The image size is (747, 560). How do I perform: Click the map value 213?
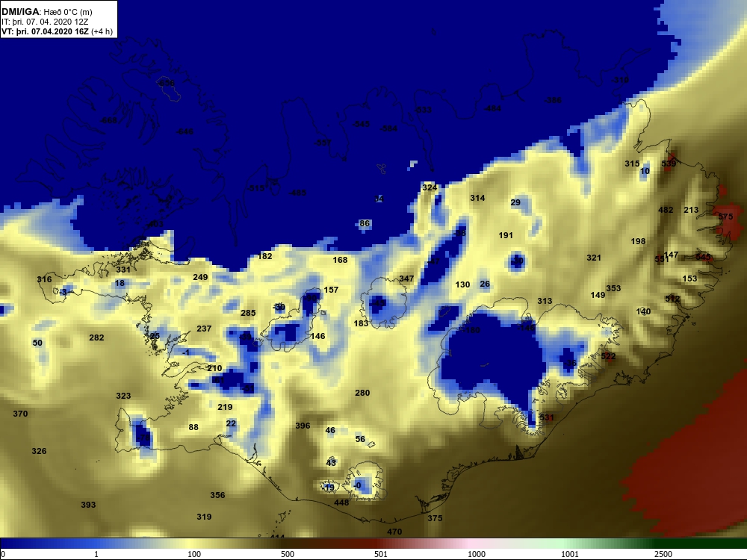691,210
